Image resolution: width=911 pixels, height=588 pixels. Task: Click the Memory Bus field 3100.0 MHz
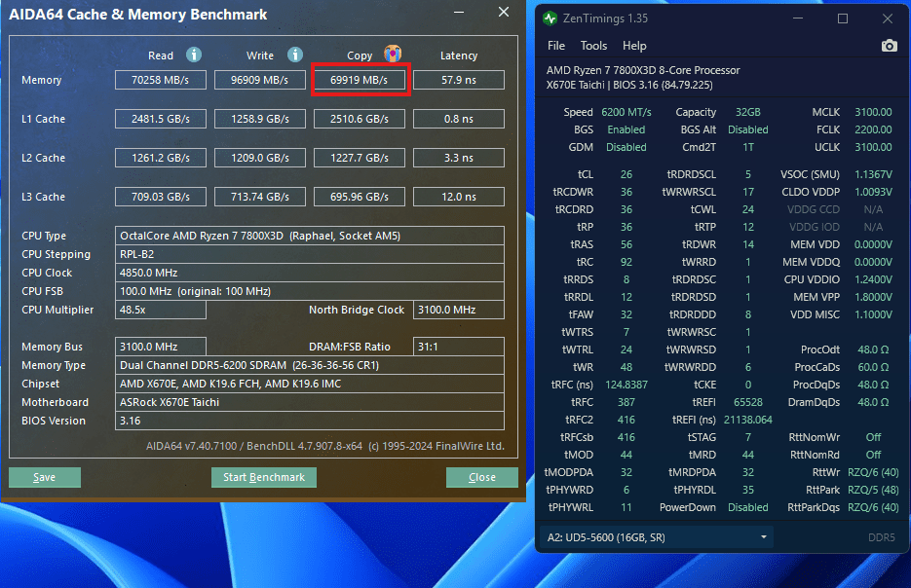click(161, 347)
